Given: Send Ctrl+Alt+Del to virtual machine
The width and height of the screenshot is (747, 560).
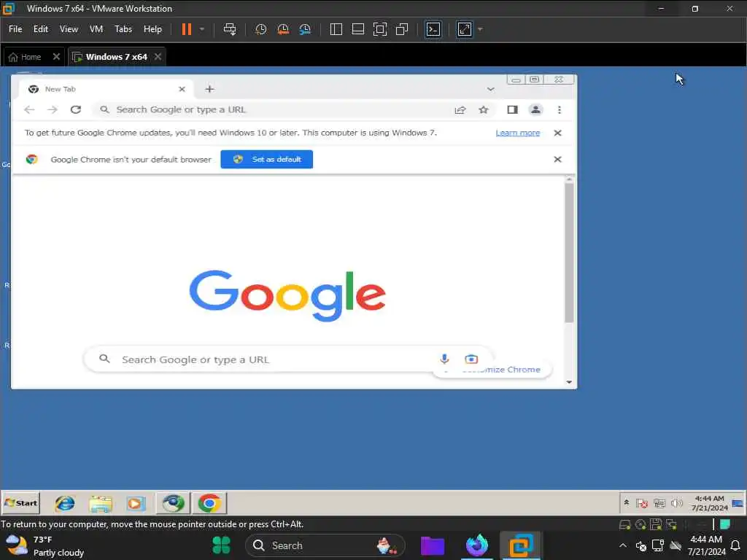Looking at the screenshot, I should coord(230,29).
